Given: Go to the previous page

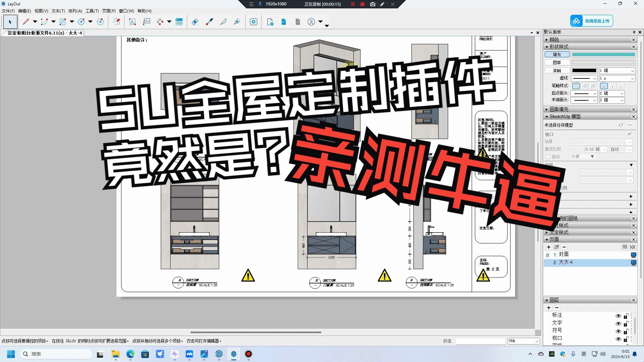Looking at the screenshot, I should point(284,22).
